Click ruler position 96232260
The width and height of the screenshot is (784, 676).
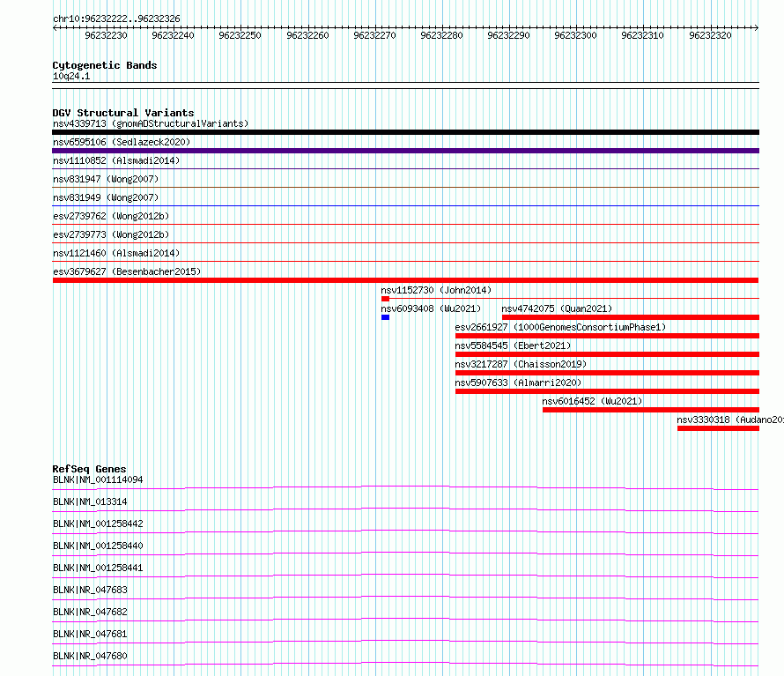point(307,35)
